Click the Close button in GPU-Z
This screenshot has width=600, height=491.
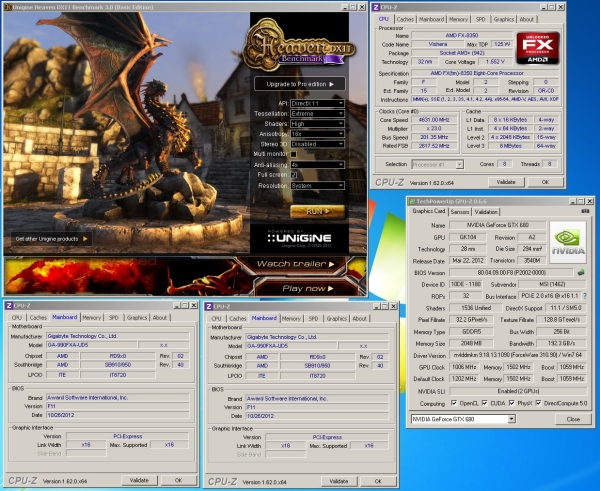tap(573, 419)
